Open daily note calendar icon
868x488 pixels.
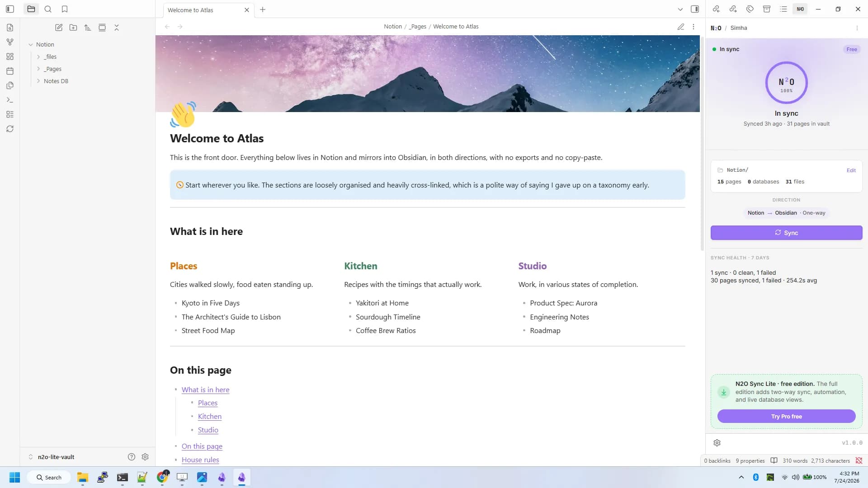10,71
